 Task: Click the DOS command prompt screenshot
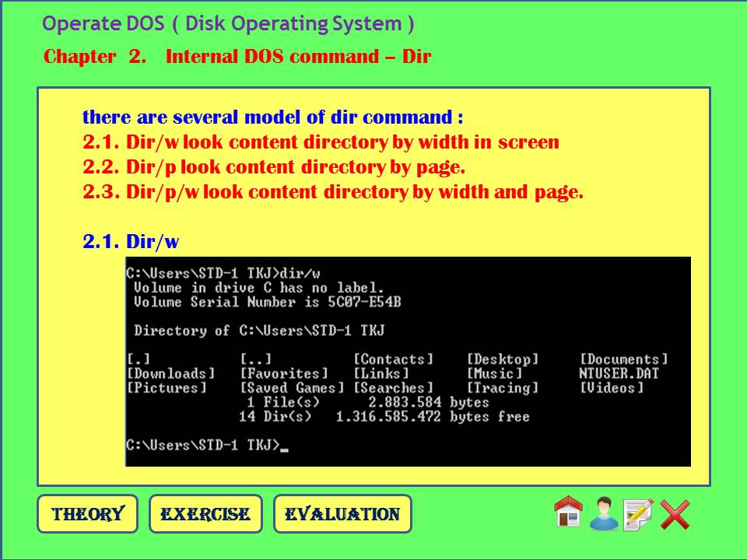coord(408,362)
